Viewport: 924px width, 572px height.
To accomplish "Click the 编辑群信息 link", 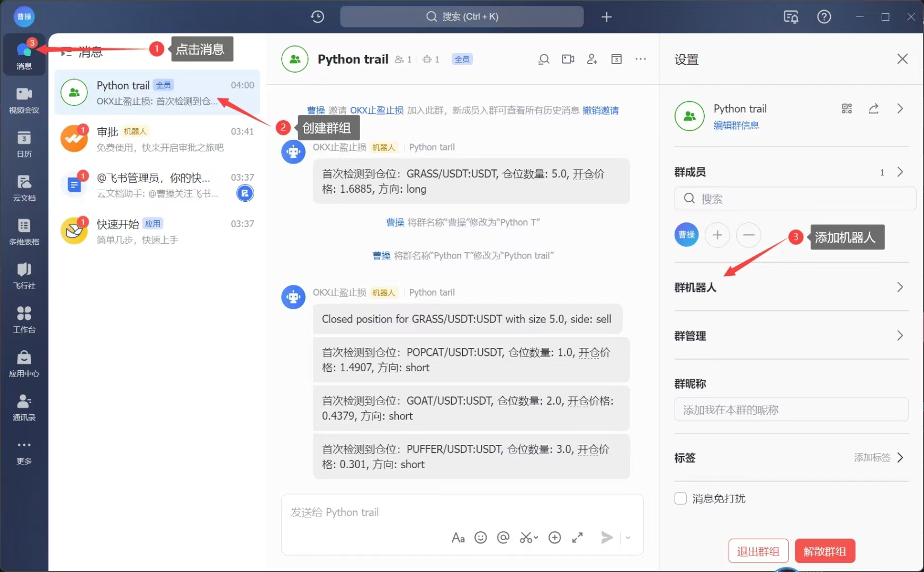I will (x=736, y=126).
